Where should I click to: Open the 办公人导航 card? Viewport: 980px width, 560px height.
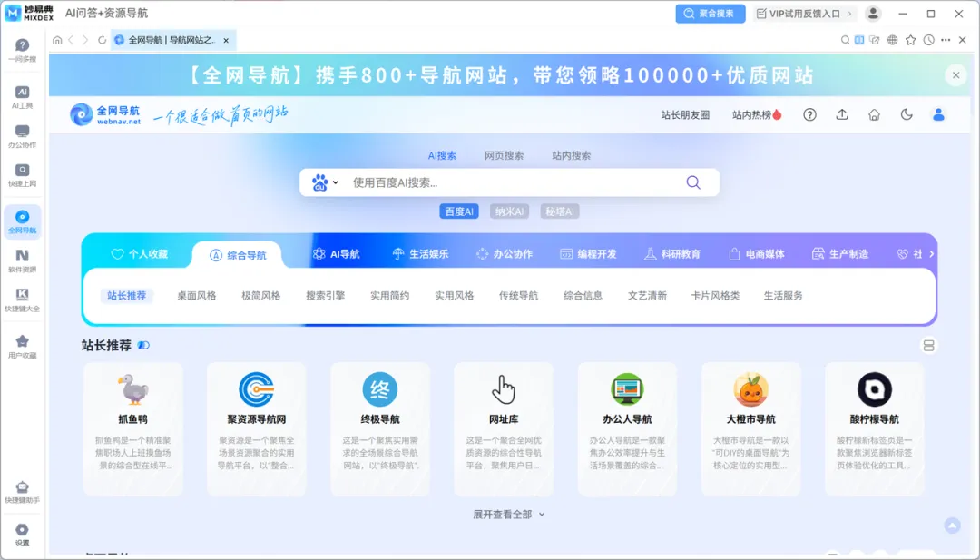coord(627,428)
